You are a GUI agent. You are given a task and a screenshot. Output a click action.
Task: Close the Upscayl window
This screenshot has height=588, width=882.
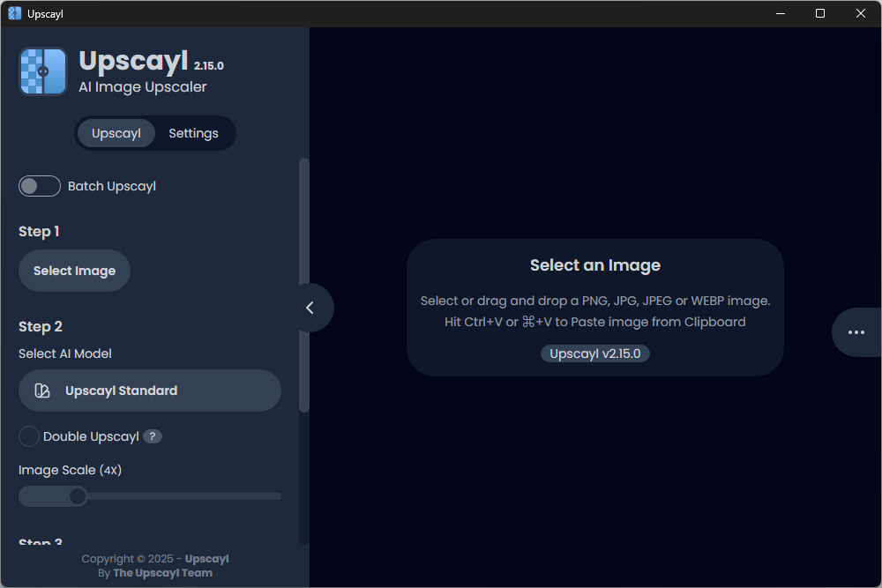pos(861,13)
